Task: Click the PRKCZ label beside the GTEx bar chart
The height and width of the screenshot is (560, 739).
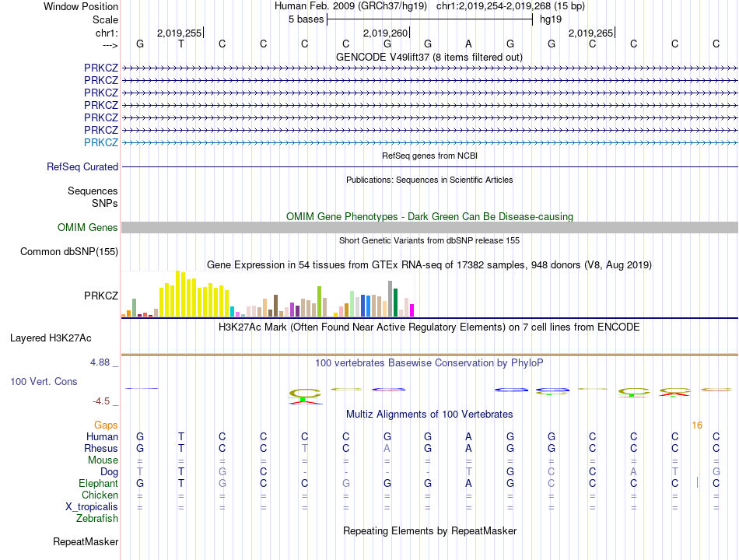Action: (x=101, y=296)
